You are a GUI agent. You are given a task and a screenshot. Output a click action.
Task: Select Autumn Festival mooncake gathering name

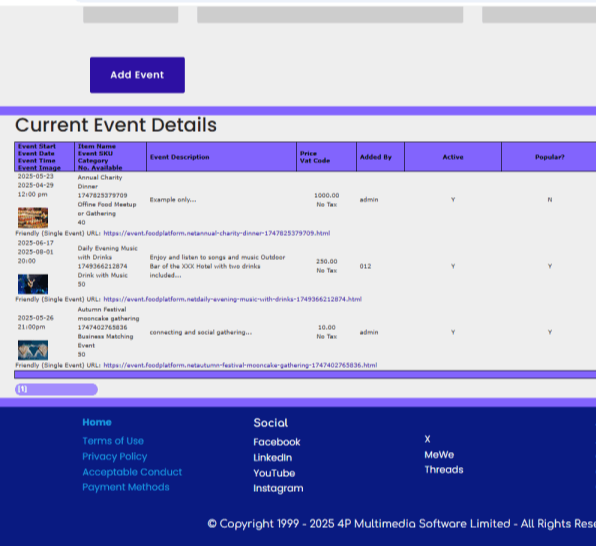tap(108, 314)
